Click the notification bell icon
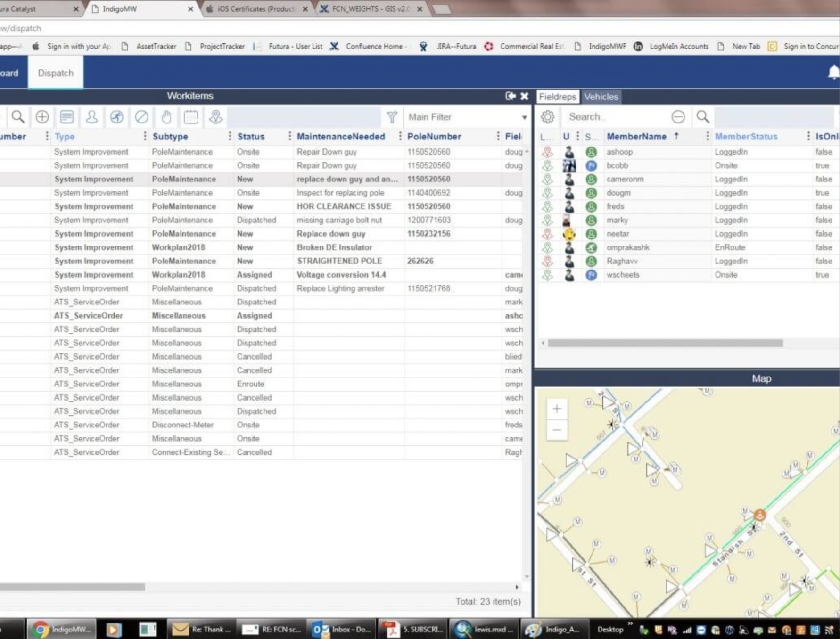 tap(833, 73)
